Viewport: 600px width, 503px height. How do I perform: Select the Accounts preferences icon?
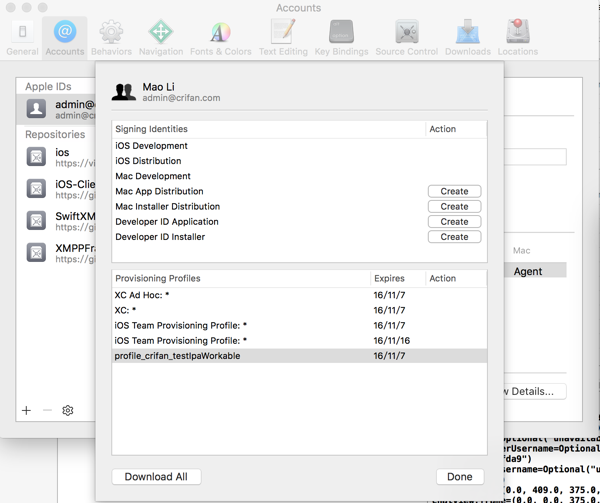pyautogui.click(x=65, y=32)
